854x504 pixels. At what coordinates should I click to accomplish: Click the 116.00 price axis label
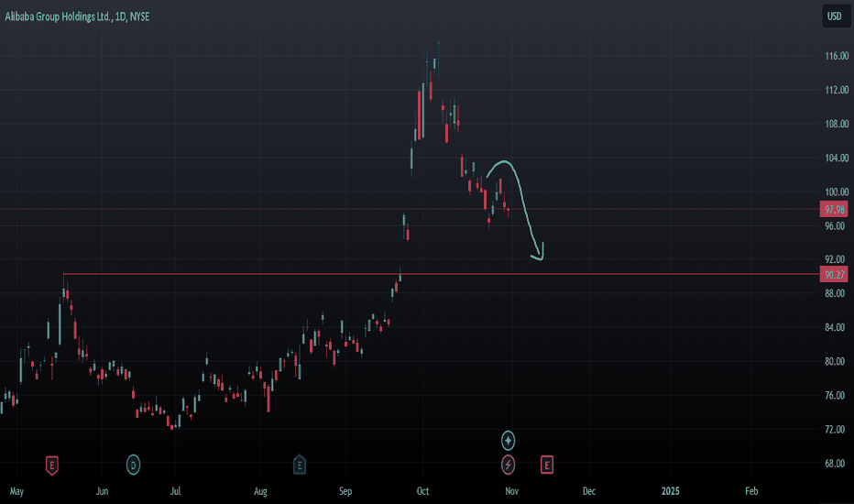(837, 56)
